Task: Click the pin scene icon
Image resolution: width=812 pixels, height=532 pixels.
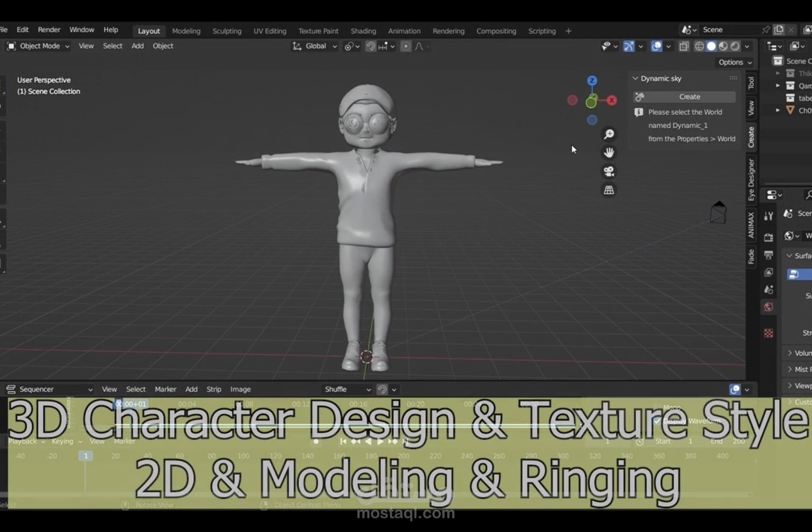Action: pos(766,30)
